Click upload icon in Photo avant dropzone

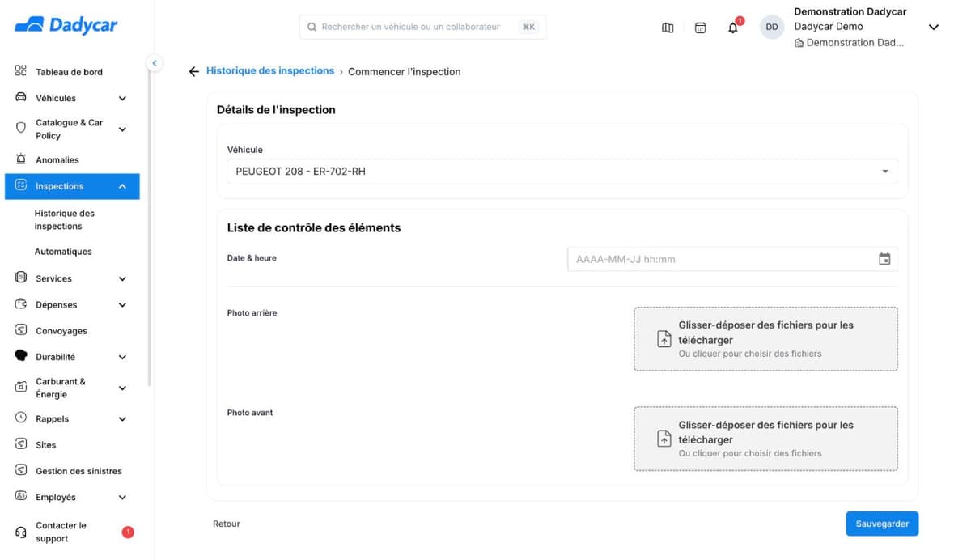pyautogui.click(x=664, y=439)
